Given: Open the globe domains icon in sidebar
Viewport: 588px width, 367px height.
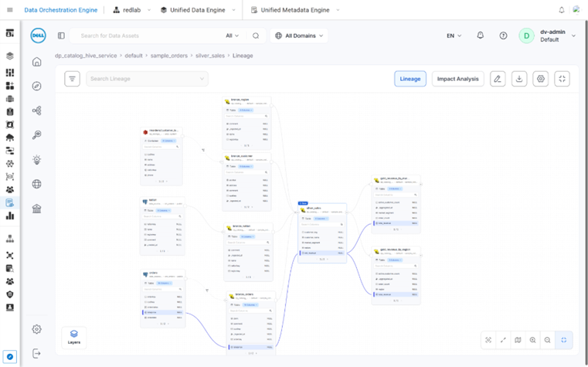Looking at the screenshot, I should click(37, 184).
